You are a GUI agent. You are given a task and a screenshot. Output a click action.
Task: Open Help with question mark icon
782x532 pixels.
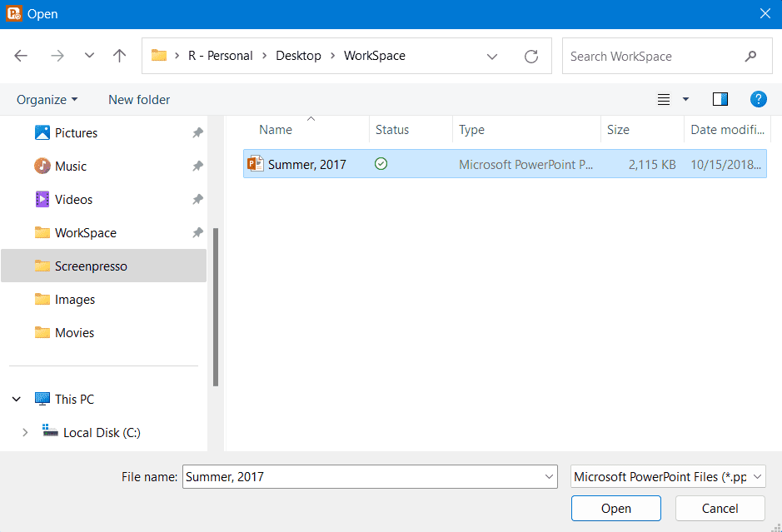click(x=758, y=99)
